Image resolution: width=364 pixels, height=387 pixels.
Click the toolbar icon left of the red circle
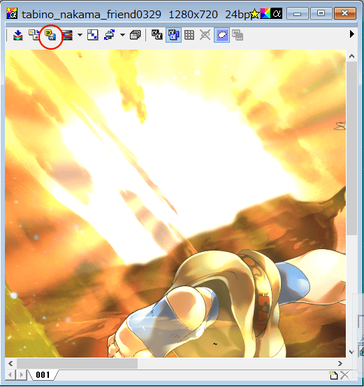(x=34, y=35)
